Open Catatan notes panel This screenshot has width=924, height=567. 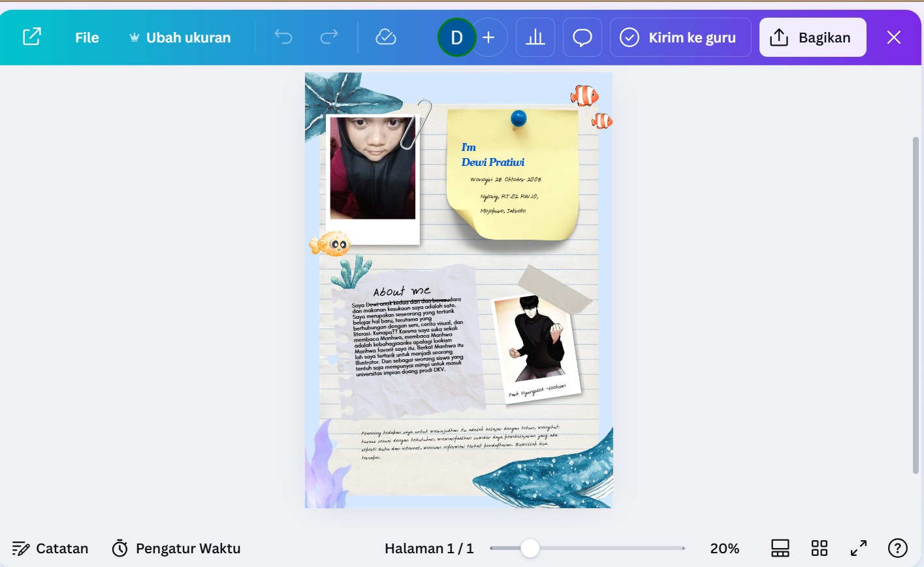[x=50, y=548]
